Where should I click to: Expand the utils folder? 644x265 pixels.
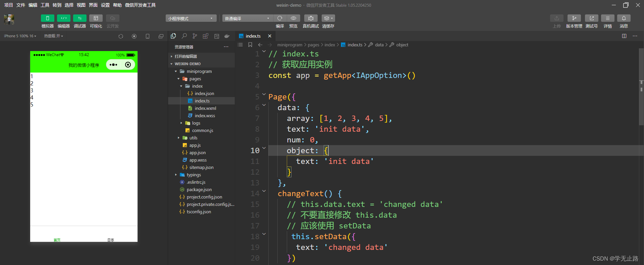coord(178,138)
